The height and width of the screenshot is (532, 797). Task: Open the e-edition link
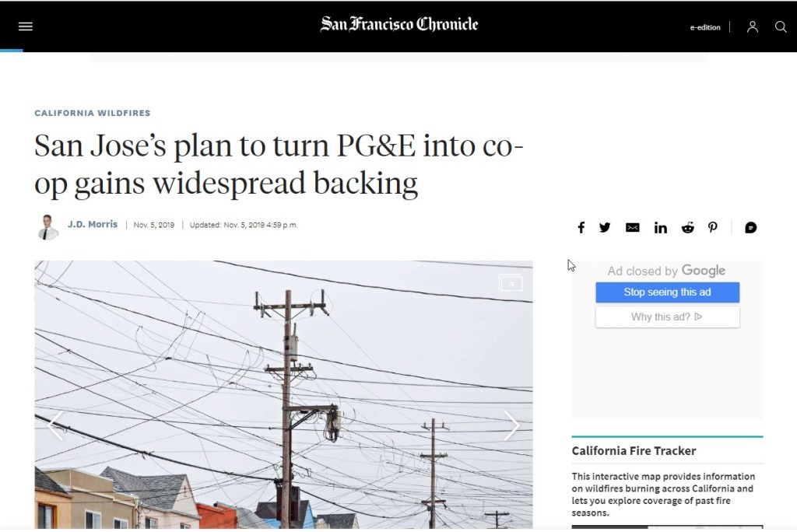[705, 27]
